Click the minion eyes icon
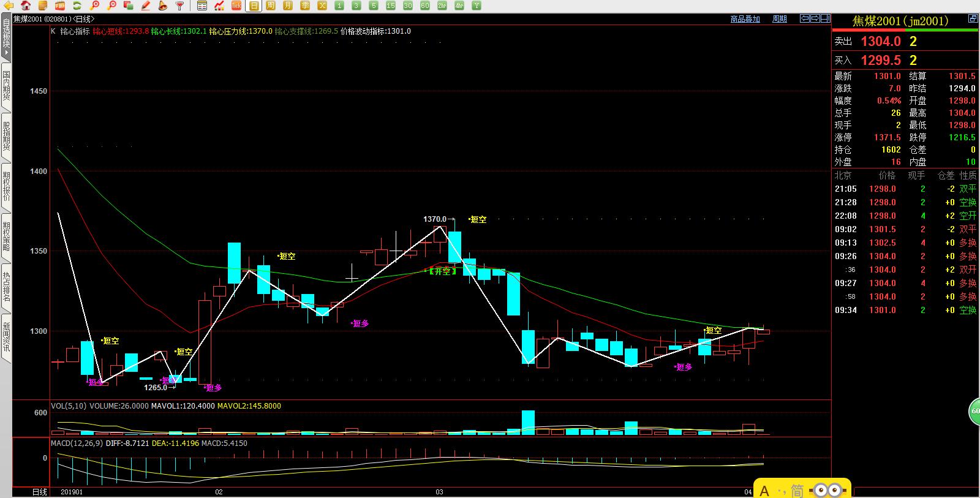The height and width of the screenshot is (498, 980). click(x=827, y=490)
